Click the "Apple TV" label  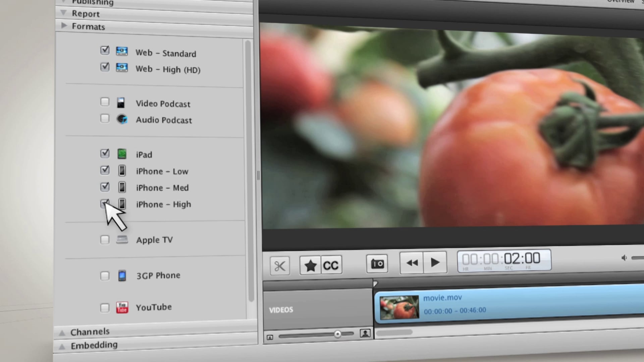(155, 240)
